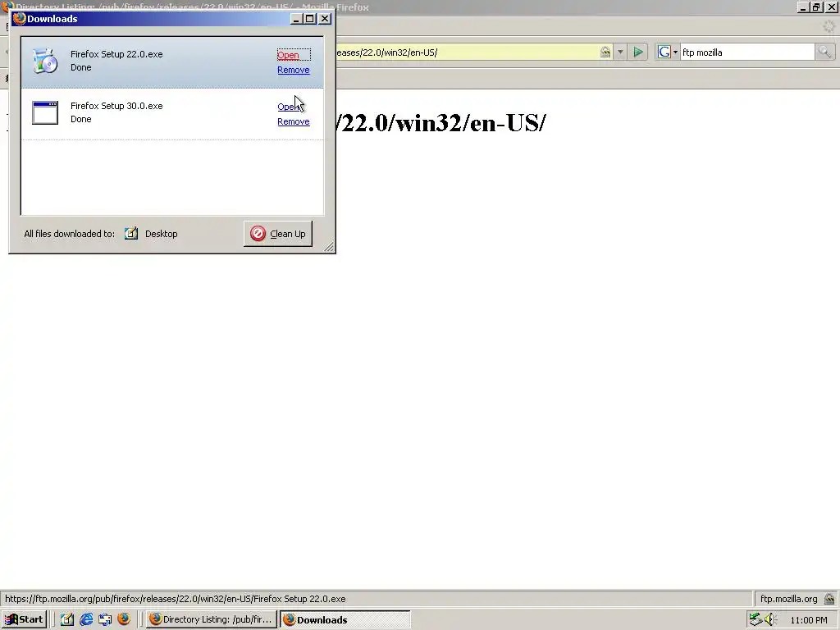The width and height of the screenshot is (840, 630).
Task: Switch to Downloads taskbar button
Action: 345,619
